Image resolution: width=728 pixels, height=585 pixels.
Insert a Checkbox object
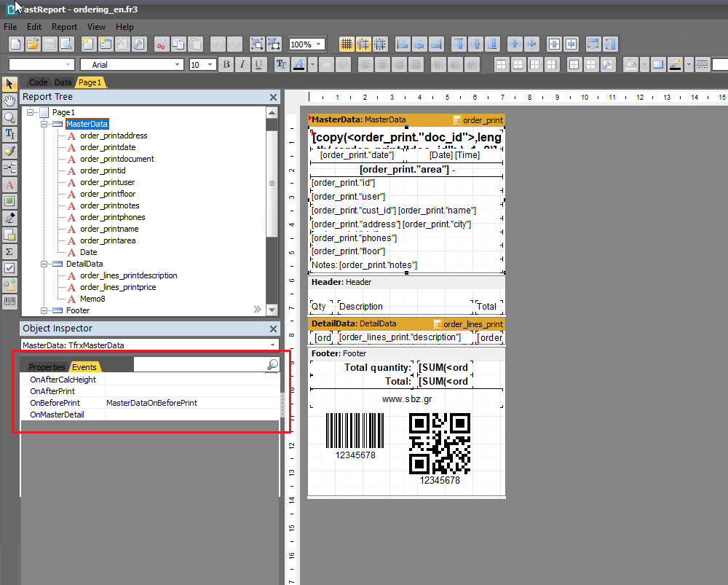point(9,268)
